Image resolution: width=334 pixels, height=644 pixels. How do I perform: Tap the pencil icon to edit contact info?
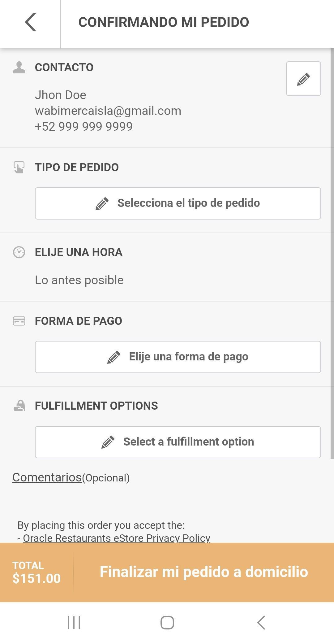[303, 79]
